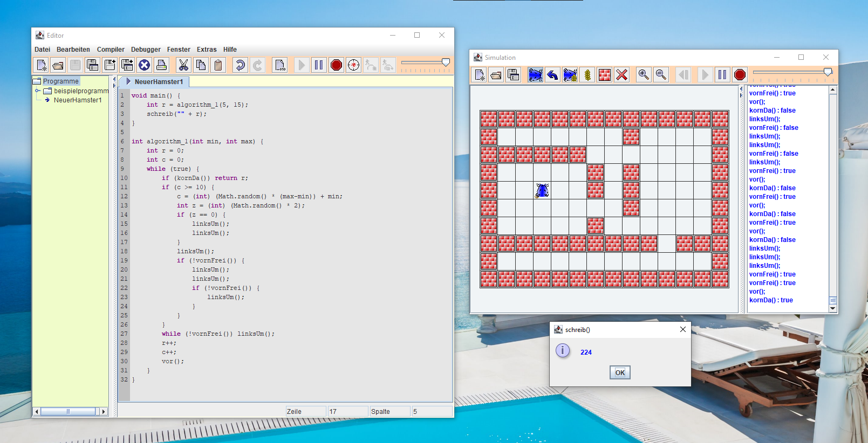Click the Play icon in the Simulation toolbar
The height and width of the screenshot is (443, 868).
(x=705, y=75)
